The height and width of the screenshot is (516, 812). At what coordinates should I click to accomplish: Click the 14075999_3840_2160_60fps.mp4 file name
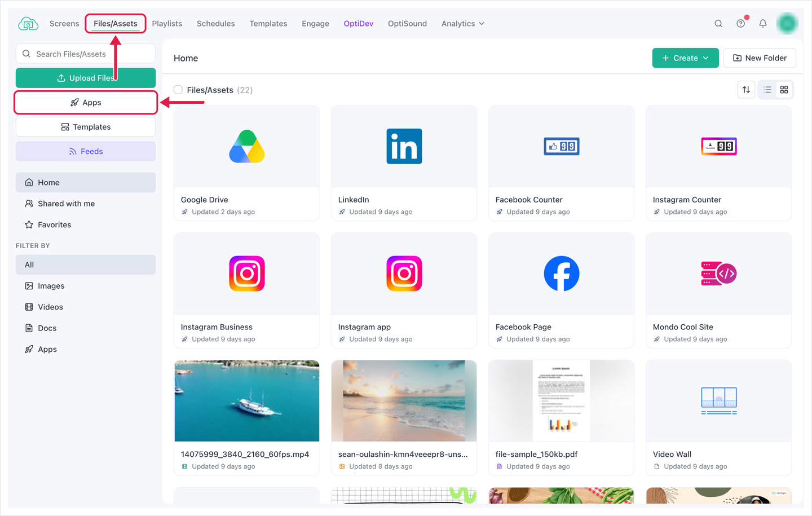click(x=245, y=454)
